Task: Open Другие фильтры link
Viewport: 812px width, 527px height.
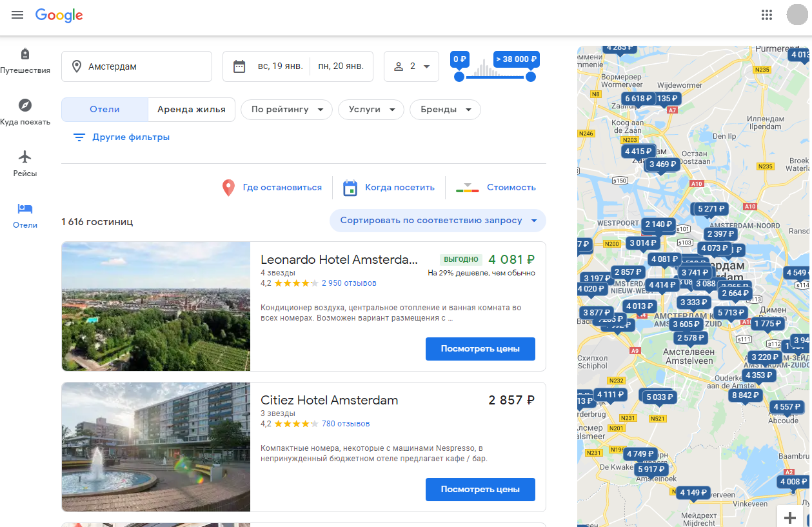Action: pos(131,137)
